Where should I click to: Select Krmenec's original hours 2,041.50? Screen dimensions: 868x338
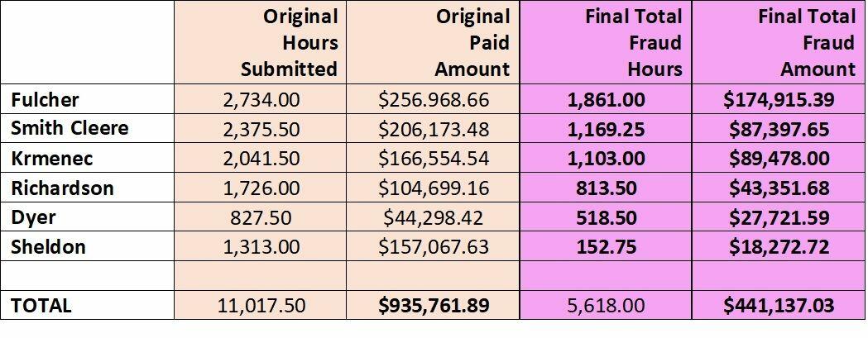[260, 159]
